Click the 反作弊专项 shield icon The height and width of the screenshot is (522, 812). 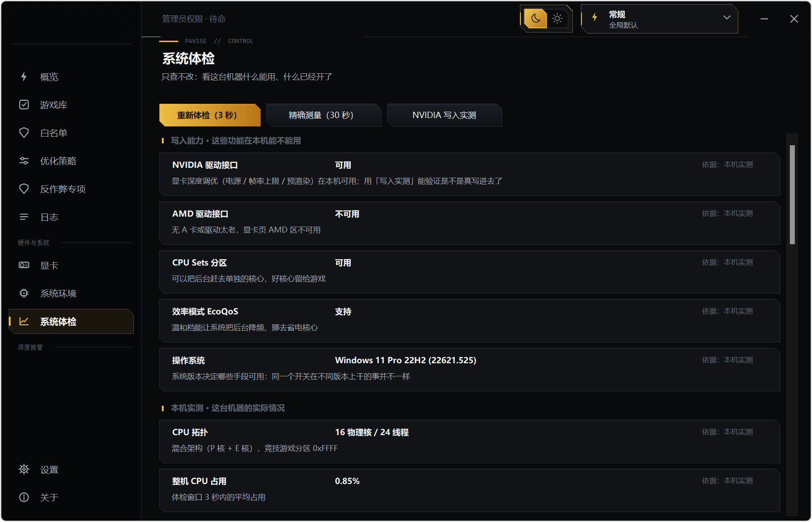(x=24, y=189)
